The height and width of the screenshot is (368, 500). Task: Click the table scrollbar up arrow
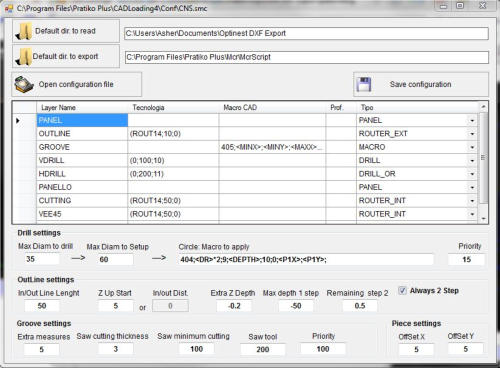click(x=483, y=107)
